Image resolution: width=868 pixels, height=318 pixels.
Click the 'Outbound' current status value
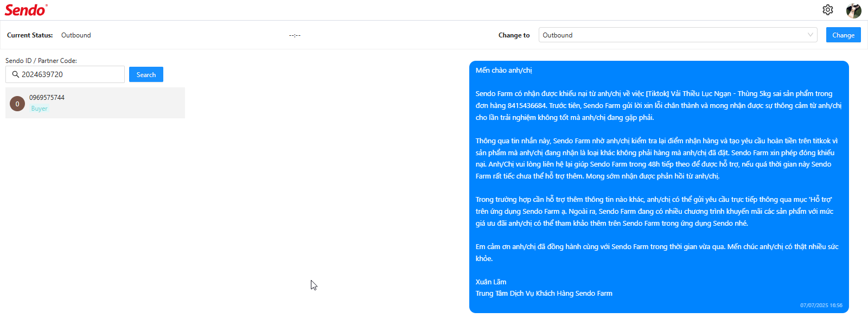pos(76,35)
